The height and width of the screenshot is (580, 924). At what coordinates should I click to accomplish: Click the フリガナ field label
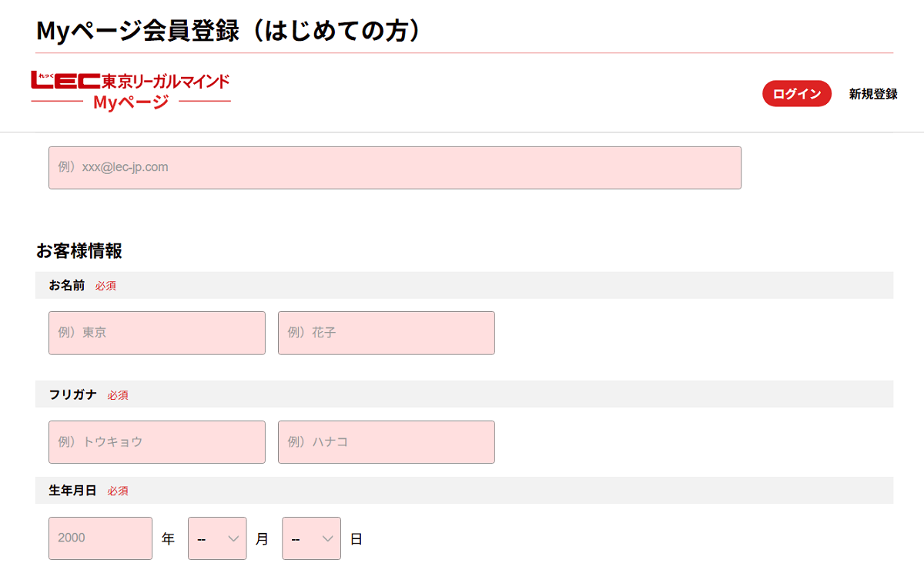click(x=73, y=395)
